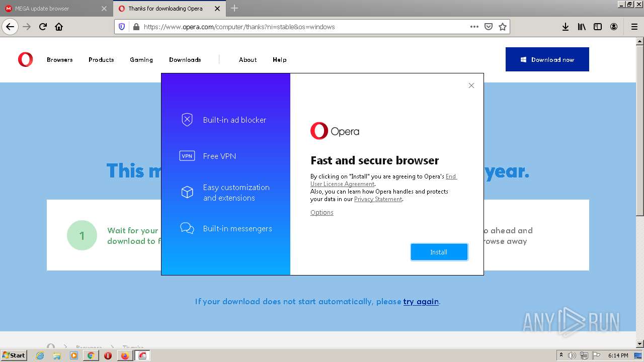Open Google Chrome from the taskbar

(x=91, y=355)
